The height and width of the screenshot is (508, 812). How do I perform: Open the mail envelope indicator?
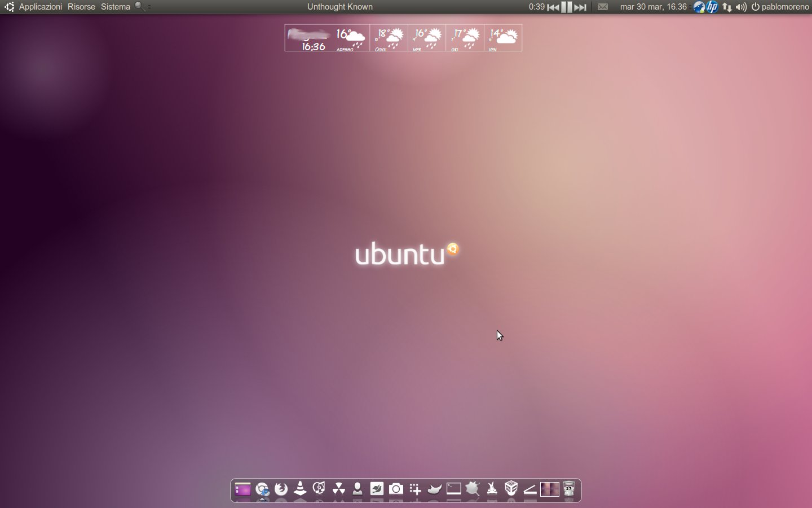tap(603, 7)
